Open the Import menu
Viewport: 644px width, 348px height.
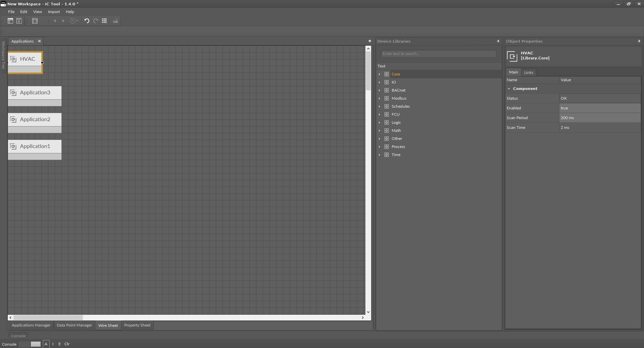pyautogui.click(x=54, y=12)
